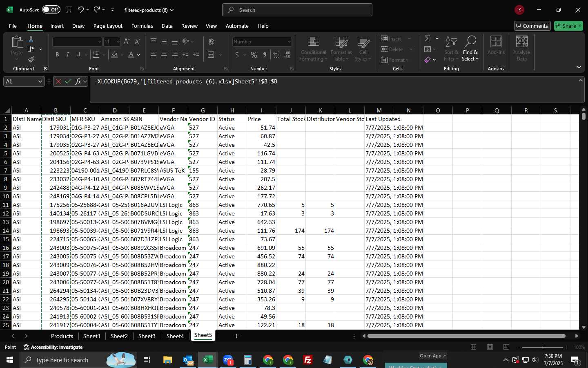The image size is (588, 368).
Task: Click the AutoSum sigma icon
Action: [428, 38]
